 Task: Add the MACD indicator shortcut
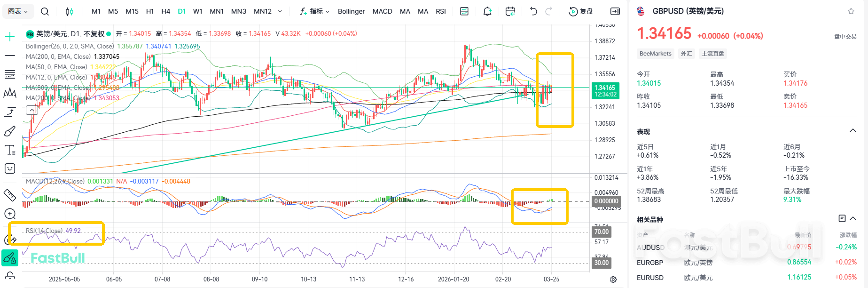pyautogui.click(x=383, y=11)
